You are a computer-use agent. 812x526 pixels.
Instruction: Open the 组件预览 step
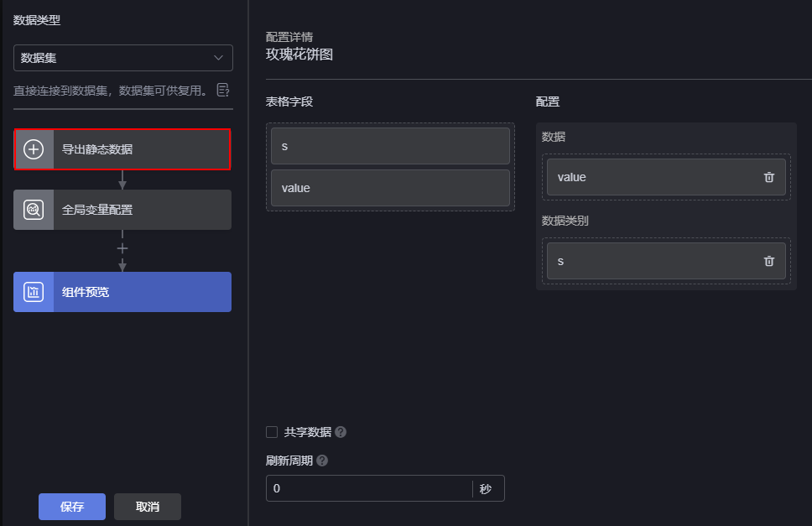point(122,292)
